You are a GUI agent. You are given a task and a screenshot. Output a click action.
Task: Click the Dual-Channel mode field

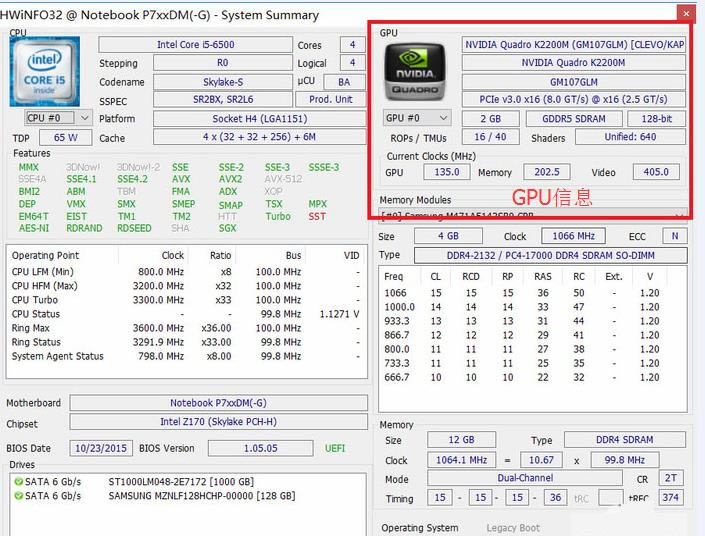(525, 478)
